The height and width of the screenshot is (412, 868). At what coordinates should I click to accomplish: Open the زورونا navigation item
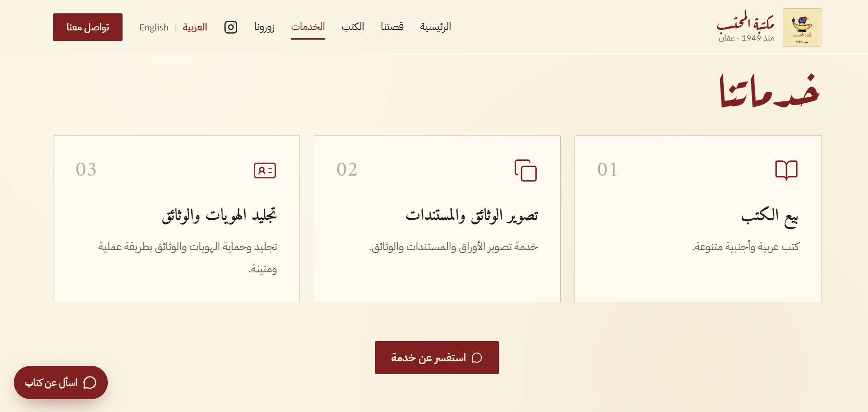point(264,27)
